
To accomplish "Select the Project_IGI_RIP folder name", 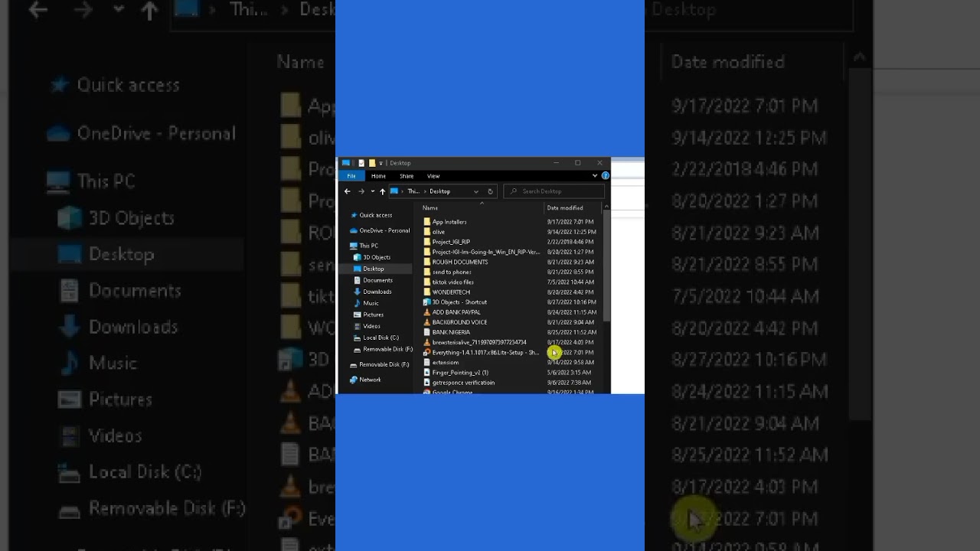I will tap(451, 242).
